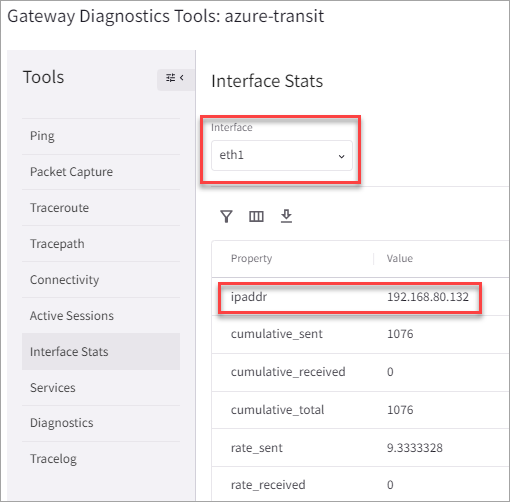Go to the Tracepath tool

(101, 244)
